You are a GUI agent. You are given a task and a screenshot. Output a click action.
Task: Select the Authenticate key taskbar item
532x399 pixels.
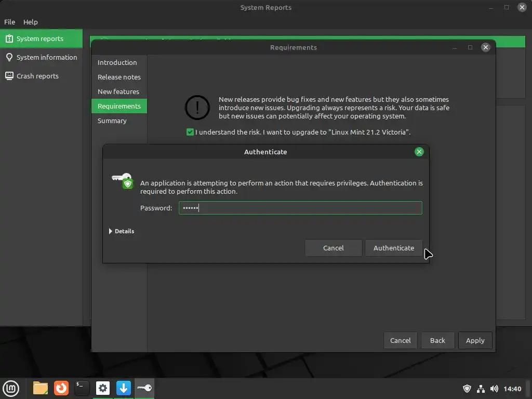click(x=144, y=388)
